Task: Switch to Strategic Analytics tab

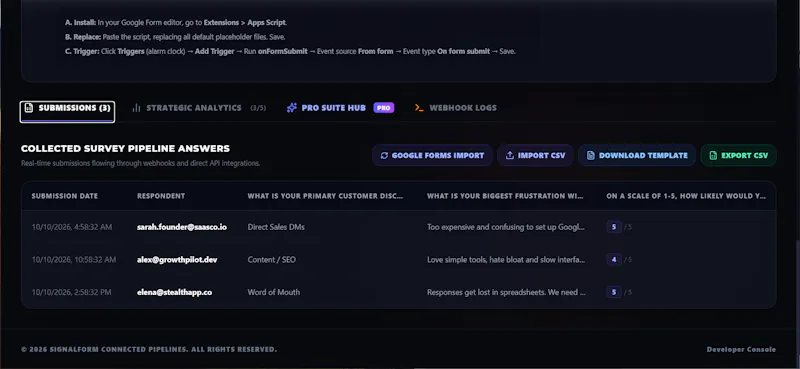Action: click(198, 108)
